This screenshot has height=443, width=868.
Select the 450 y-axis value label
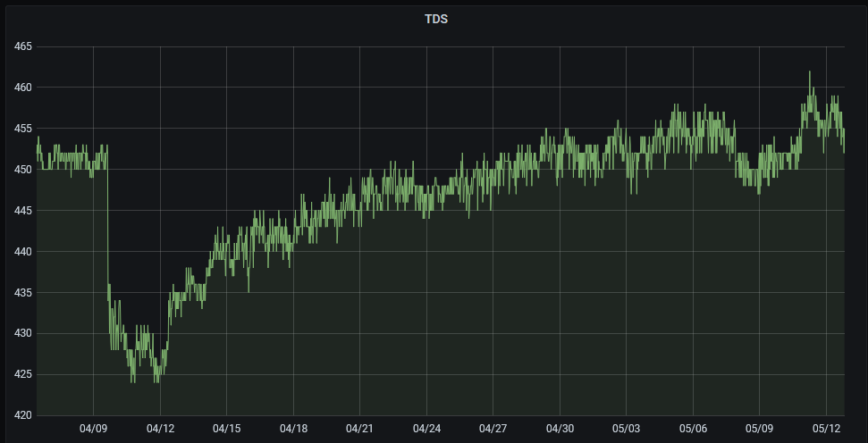pos(21,170)
